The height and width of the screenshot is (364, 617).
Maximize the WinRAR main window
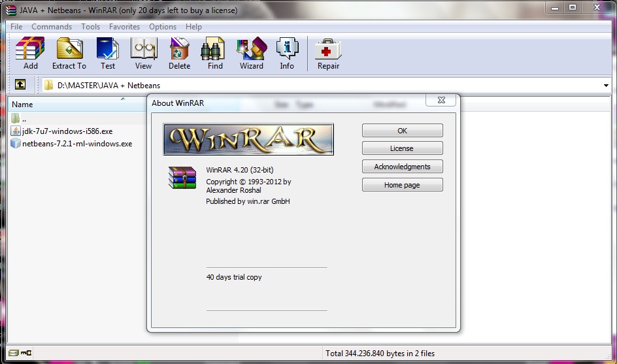point(573,7)
